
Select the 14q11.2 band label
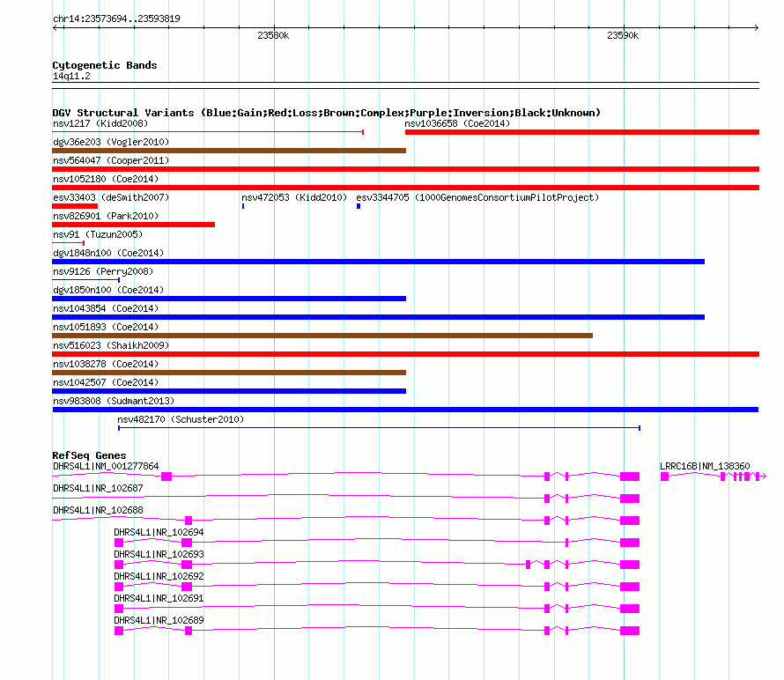click(x=71, y=76)
